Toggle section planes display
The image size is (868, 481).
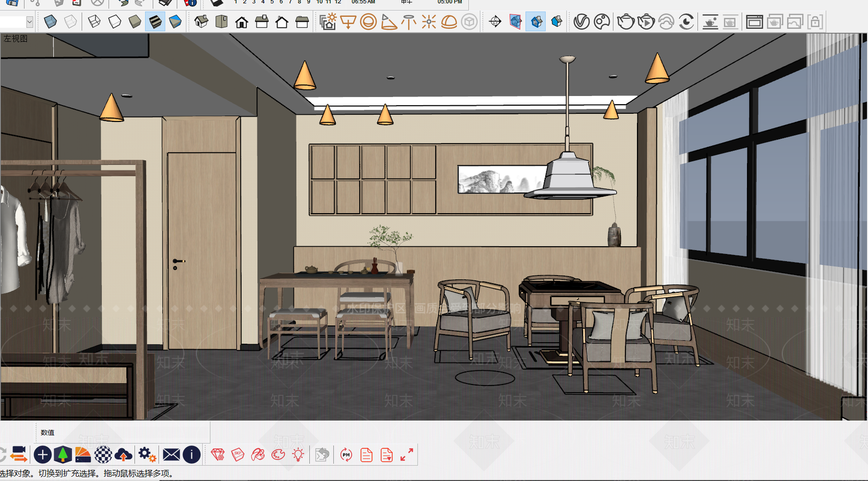coord(515,22)
